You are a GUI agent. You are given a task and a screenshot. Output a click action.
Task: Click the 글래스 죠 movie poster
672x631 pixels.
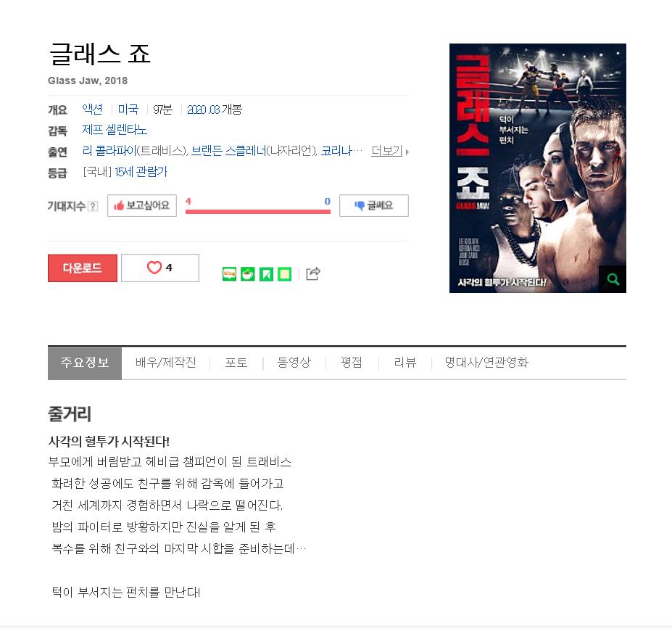click(x=537, y=168)
